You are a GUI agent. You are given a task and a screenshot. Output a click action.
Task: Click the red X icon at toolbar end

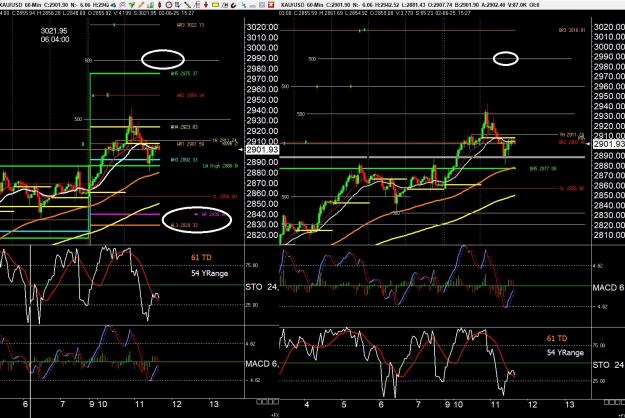click(x=271, y=5)
